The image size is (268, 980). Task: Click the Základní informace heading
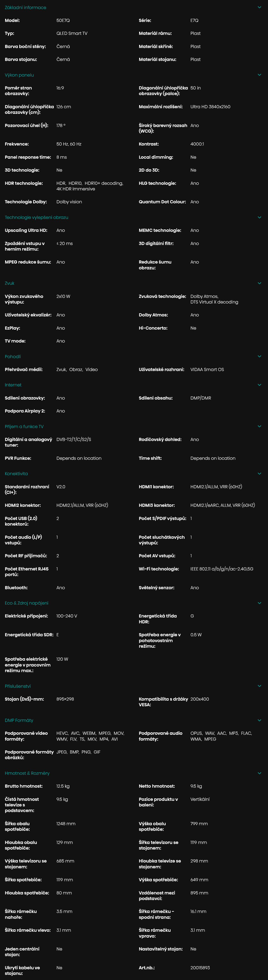click(x=26, y=7)
